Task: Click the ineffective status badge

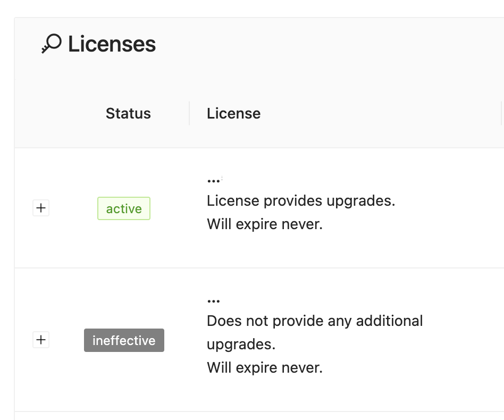Action: (x=124, y=340)
